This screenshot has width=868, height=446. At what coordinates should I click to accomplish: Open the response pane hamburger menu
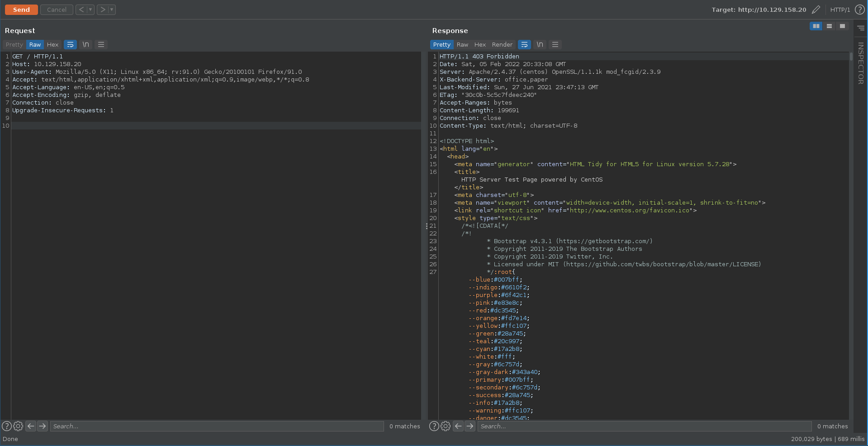click(x=555, y=44)
